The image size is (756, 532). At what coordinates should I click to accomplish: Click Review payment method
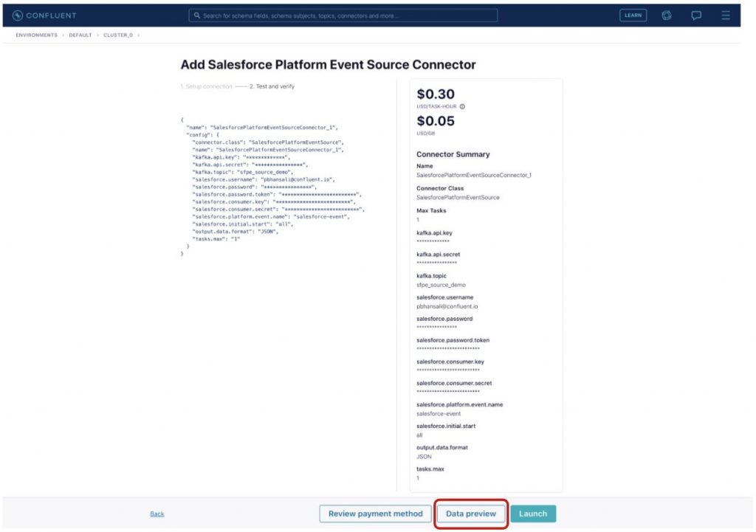[x=375, y=514]
